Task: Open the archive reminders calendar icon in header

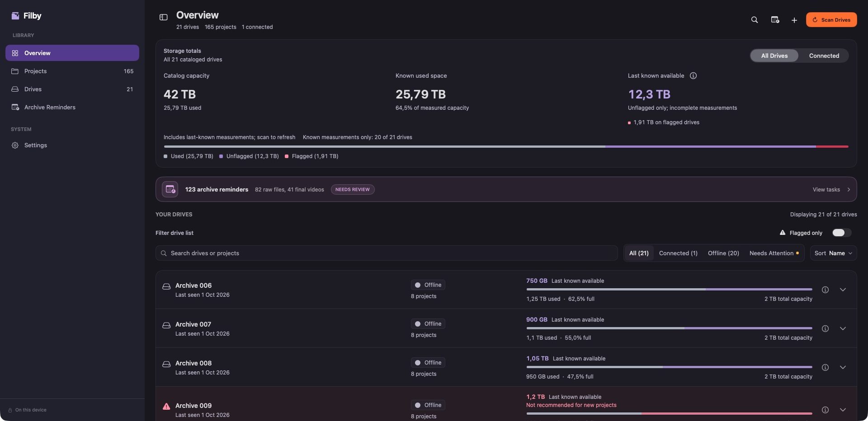Action: (x=775, y=20)
